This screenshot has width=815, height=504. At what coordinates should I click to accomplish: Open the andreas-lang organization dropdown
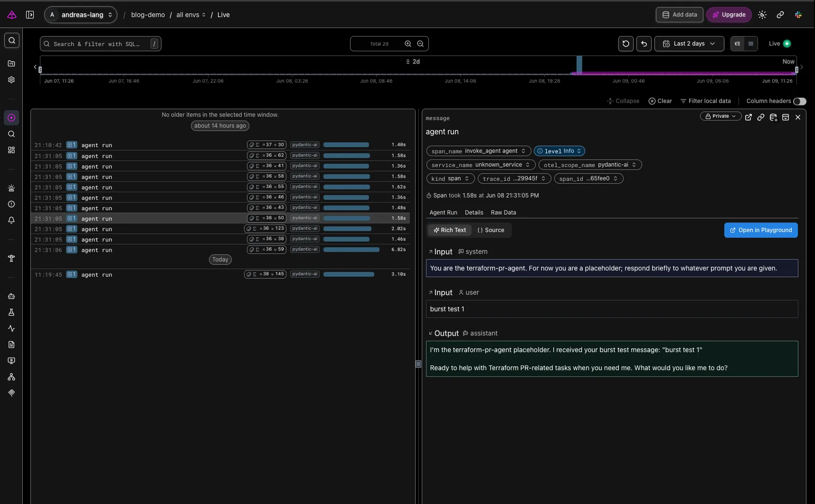(x=81, y=15)
